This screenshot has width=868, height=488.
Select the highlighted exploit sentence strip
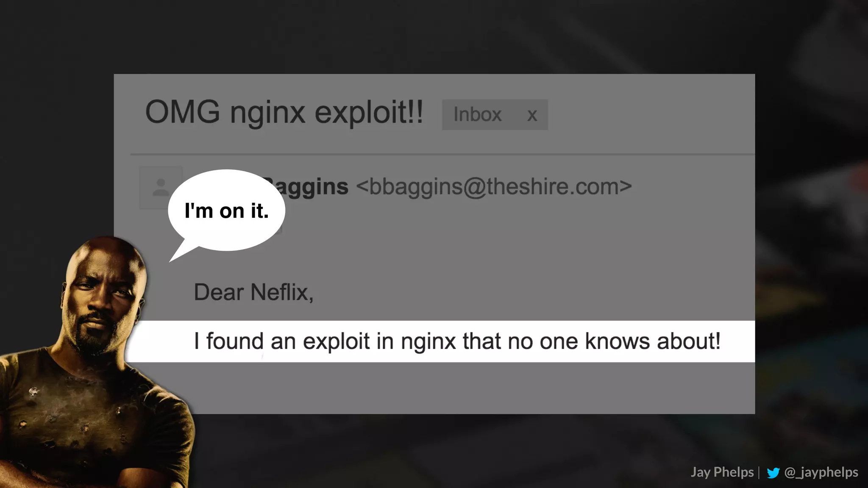coord(441,341)
